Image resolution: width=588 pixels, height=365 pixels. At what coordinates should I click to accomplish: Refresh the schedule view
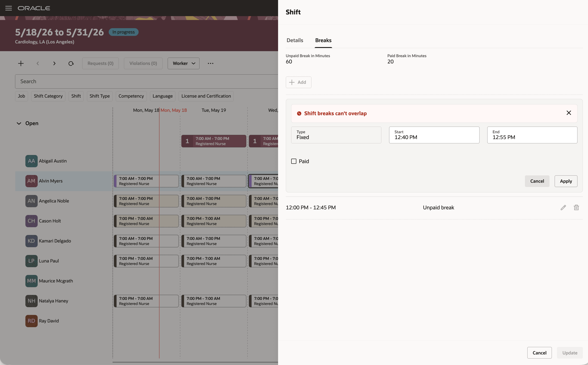(71, 63)
